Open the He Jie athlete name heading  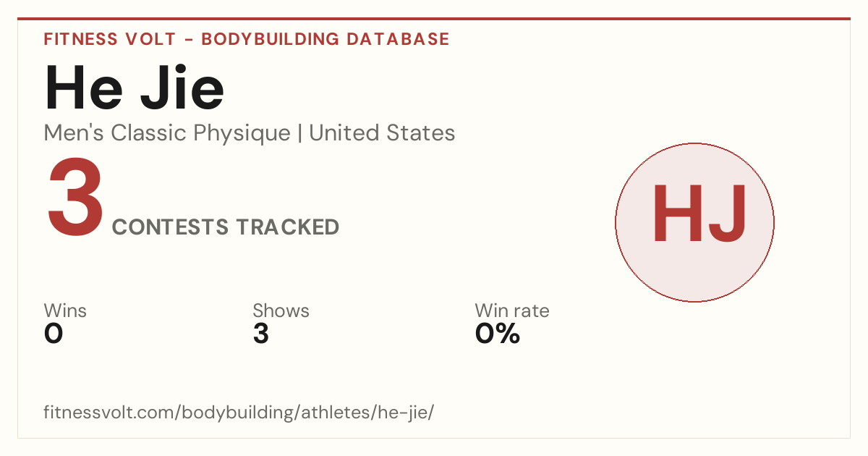click(x=135, y=88)
